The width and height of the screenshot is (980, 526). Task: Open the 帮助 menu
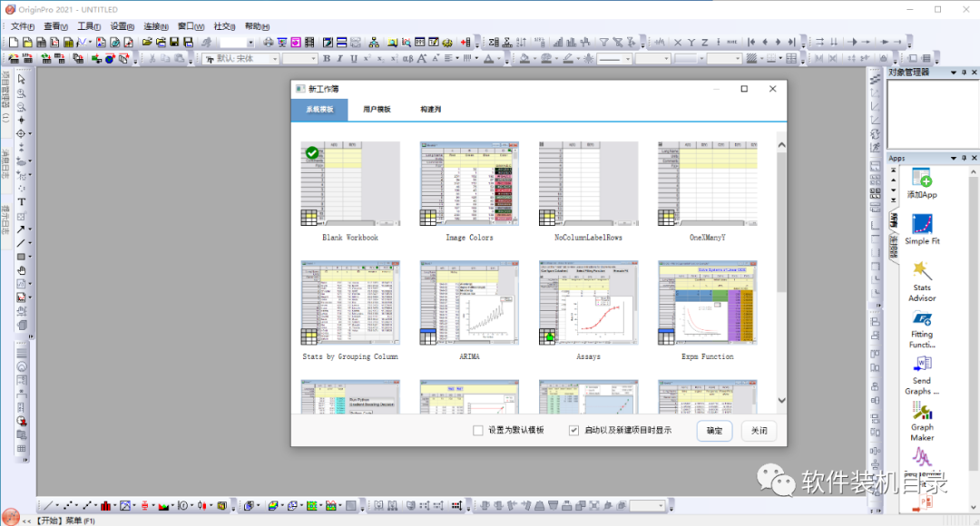[x=257, y=26]
